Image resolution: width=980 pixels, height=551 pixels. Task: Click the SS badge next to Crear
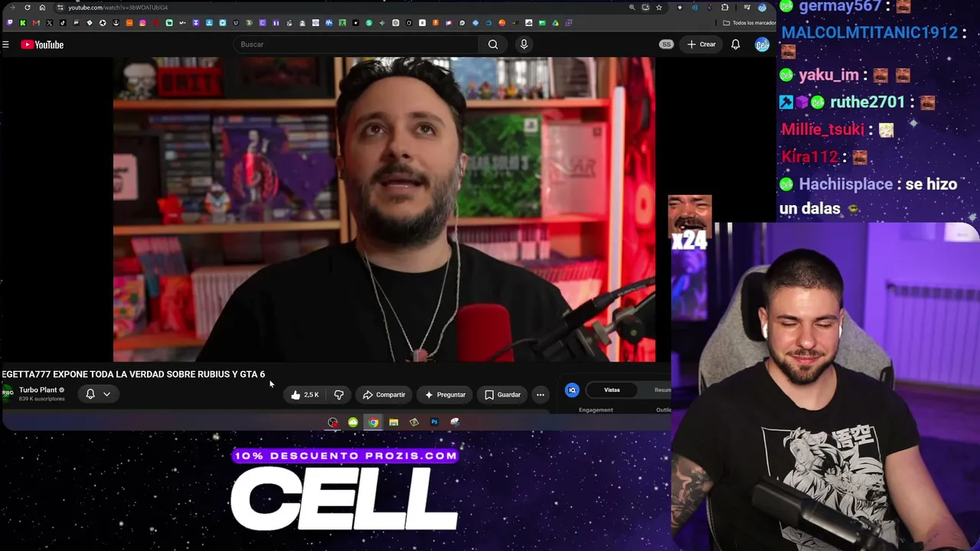(666, 44)
